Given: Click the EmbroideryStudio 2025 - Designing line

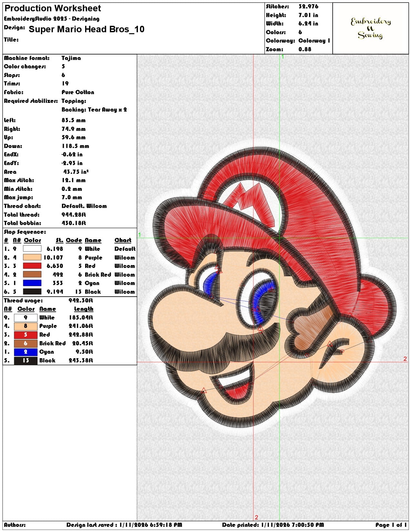Looking at the screenshot, I should pyautogui.click(x=52, y=19).
